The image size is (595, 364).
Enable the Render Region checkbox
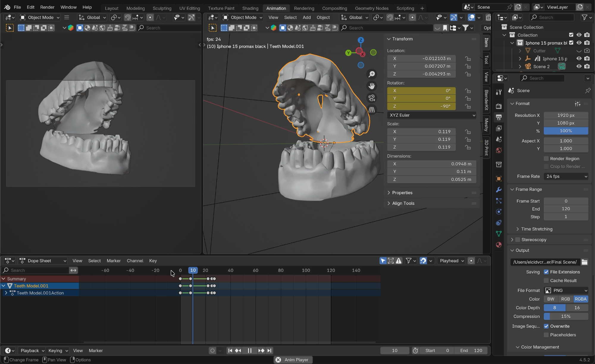546,159
